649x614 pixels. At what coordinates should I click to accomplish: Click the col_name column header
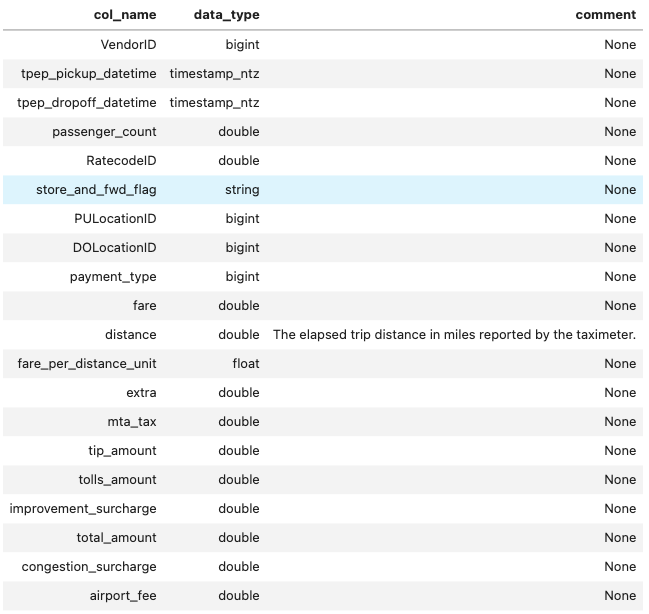(x=125, y=15)
